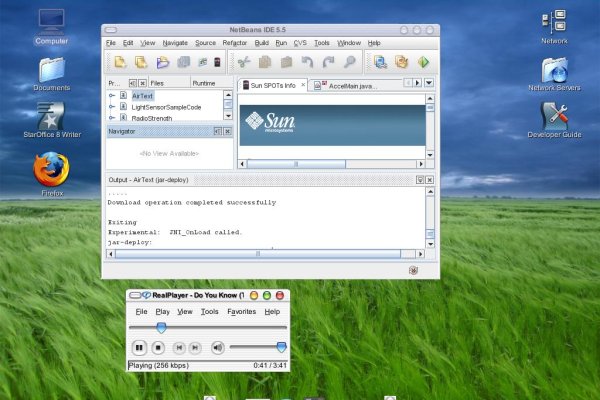600x400 pixels.
Task: Close the Navigator panel
Action: tap(229, 131)
